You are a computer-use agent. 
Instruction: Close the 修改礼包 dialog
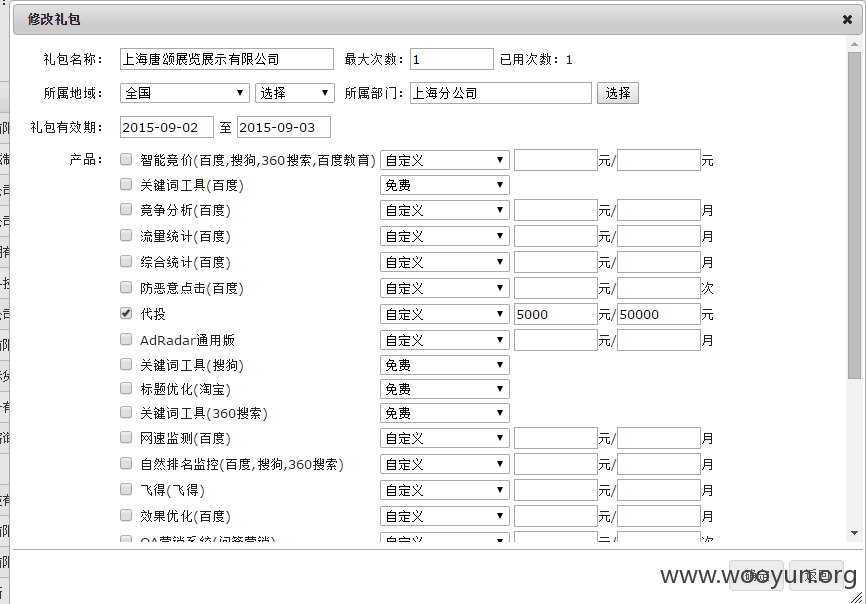[847, 20]
